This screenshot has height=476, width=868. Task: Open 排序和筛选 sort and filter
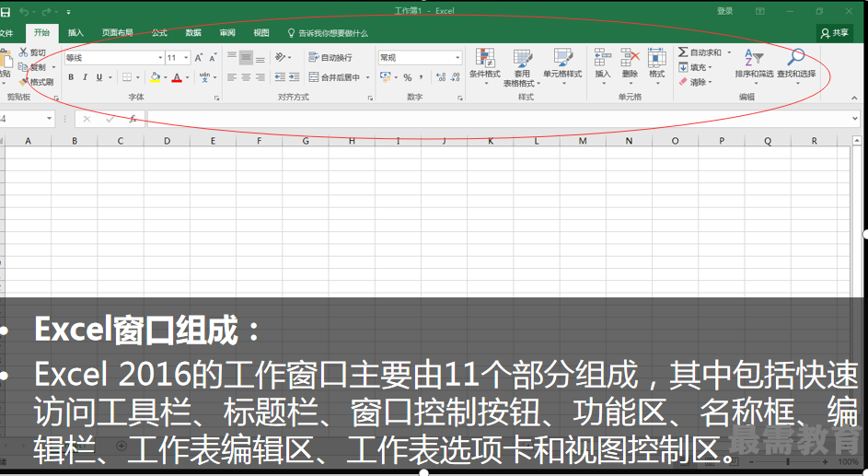tap(754, 66)
